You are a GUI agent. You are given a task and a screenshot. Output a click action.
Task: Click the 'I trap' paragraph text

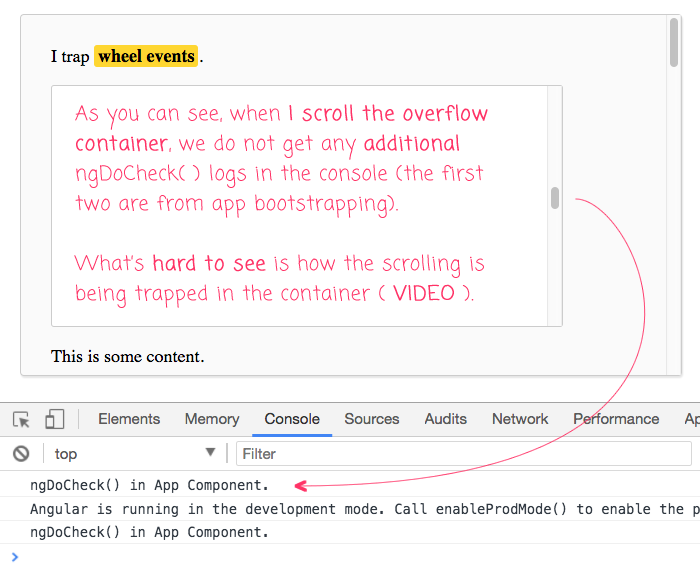[70, 57]
